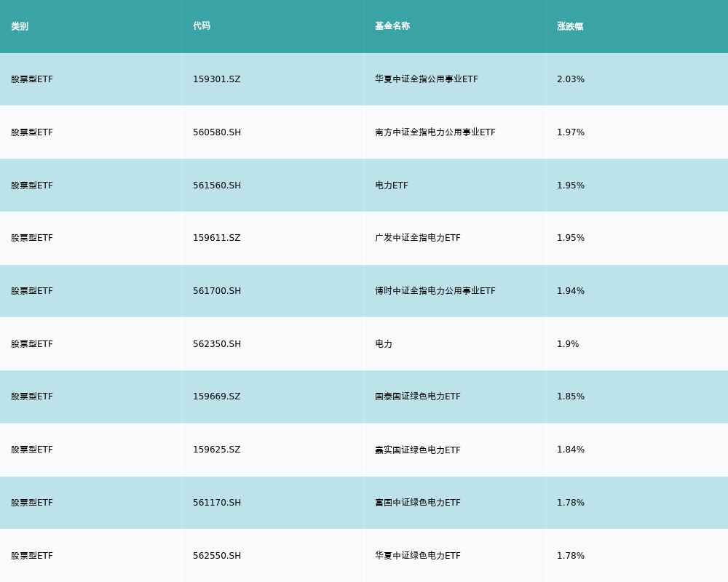Viewport: 728px width, 582px height.
Task: Click 1.95% in the 159611.SZ row
Action: (571, 238)
